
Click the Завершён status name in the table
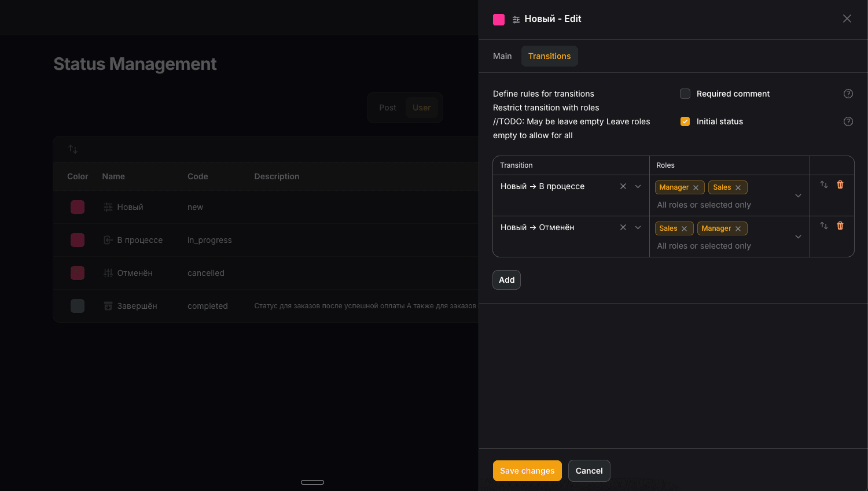pos(137,306)
